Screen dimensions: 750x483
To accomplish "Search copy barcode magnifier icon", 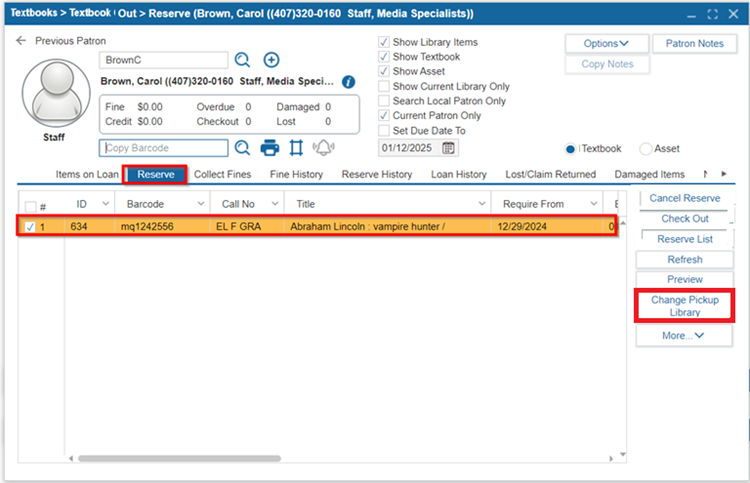I will point(243,148).
